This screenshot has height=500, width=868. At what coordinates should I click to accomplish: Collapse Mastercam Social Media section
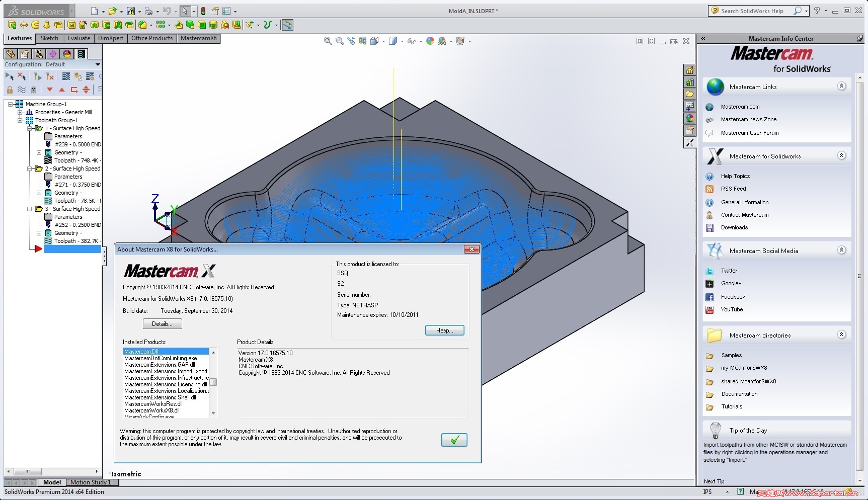coord(841,250)
